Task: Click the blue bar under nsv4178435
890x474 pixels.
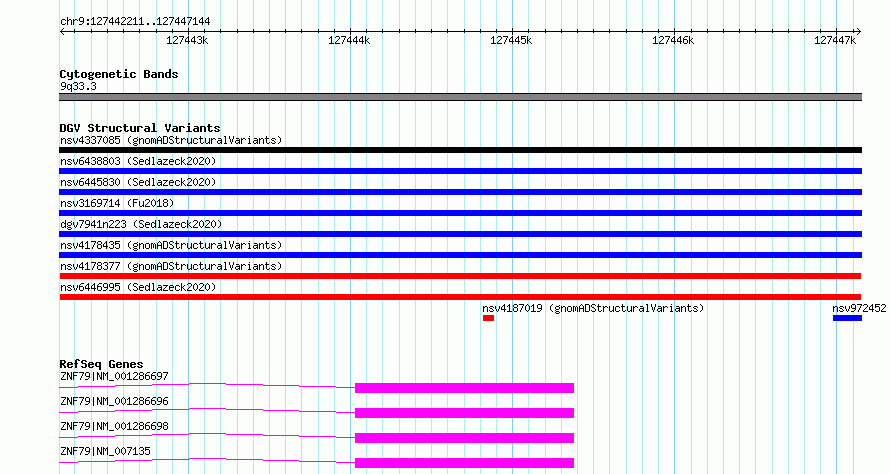Action: [460, 255]
